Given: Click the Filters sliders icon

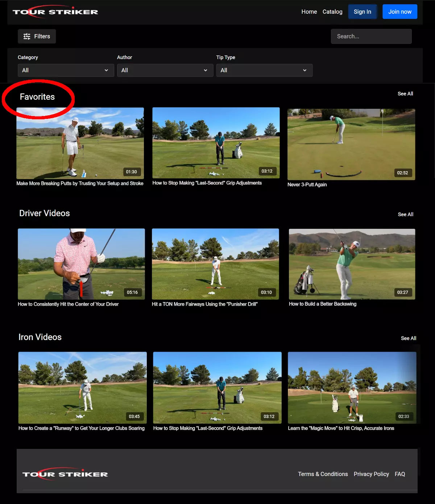Looking at the screenshot, I should coord(27,36).
